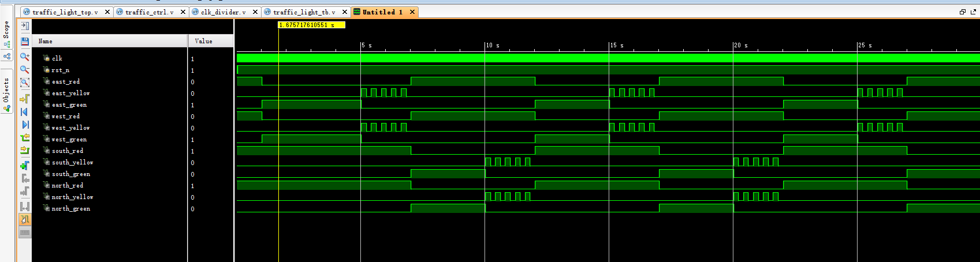Viewport: 980px width, 262px height.
Task: Click the waveform options icon atop the toolbar
Action: pyautogui.click(x=25, y=26)
